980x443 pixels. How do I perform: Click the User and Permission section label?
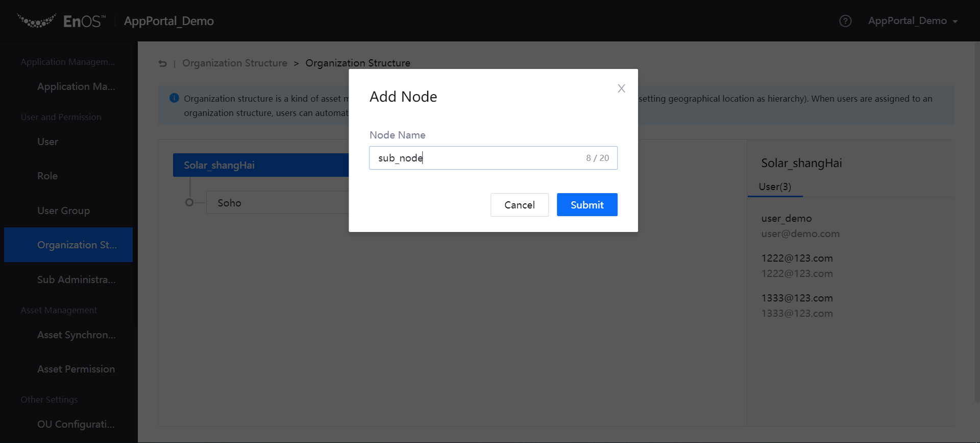(x=61, y=117)
